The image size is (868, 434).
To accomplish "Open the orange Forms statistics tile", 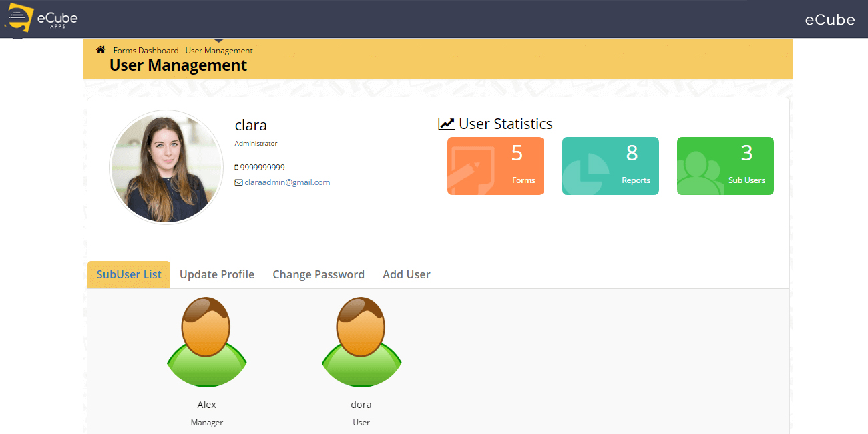I will 495,166.
